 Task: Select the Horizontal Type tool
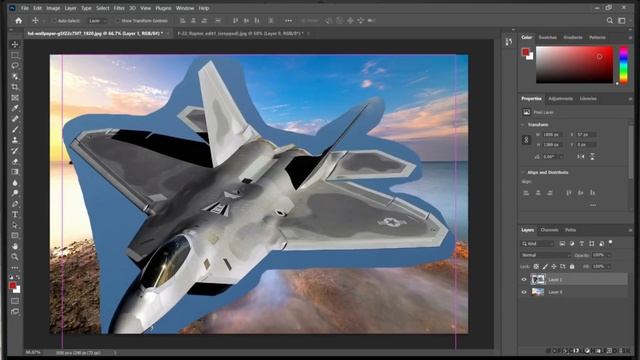click(x=15, y=214)
